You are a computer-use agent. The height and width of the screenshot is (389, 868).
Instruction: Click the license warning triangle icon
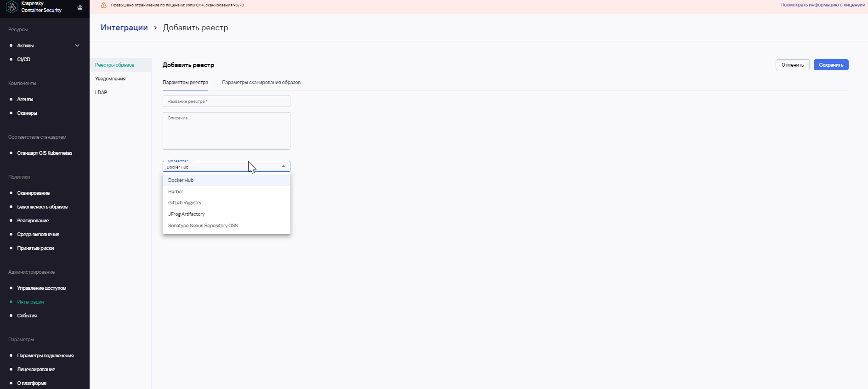point(103,5)
